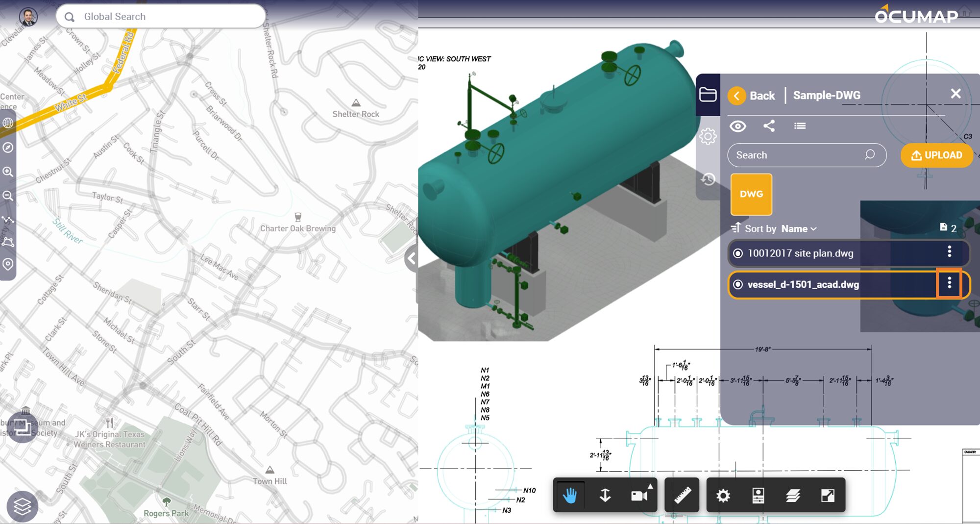The image size is (980, 524).
Task: Open the map layers stack button
Action: [x=23, y=506]
